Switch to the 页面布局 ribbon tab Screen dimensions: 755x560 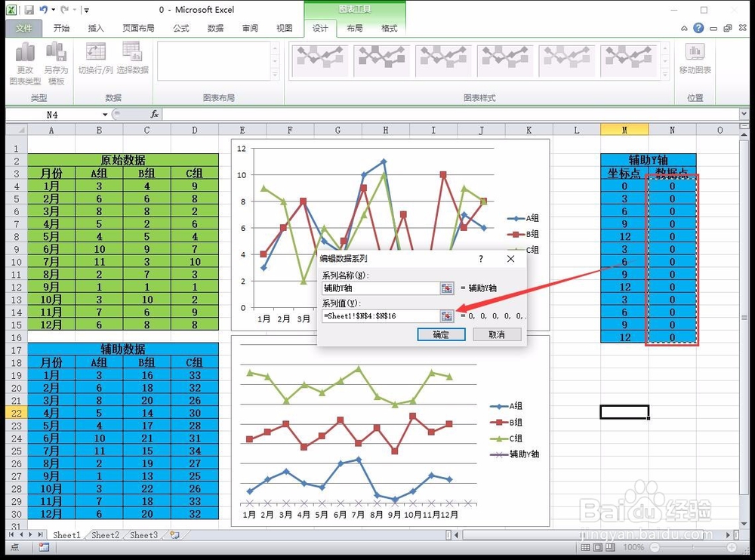click(138, 29)
